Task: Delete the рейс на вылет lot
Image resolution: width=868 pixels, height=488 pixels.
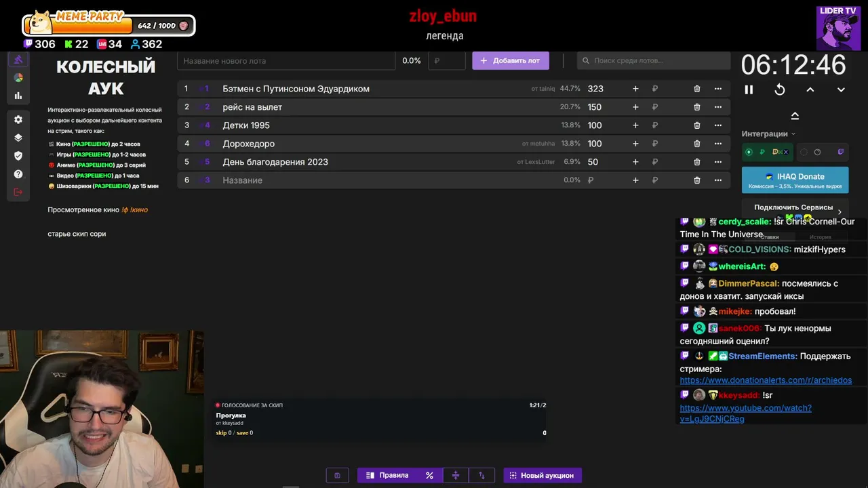Action: click(696, 107)
